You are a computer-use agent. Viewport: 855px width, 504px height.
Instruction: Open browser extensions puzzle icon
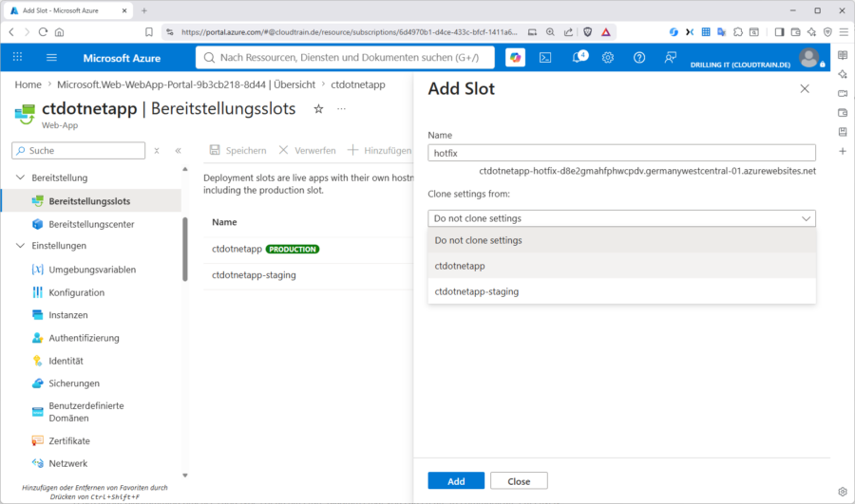[x=738, y=32]
